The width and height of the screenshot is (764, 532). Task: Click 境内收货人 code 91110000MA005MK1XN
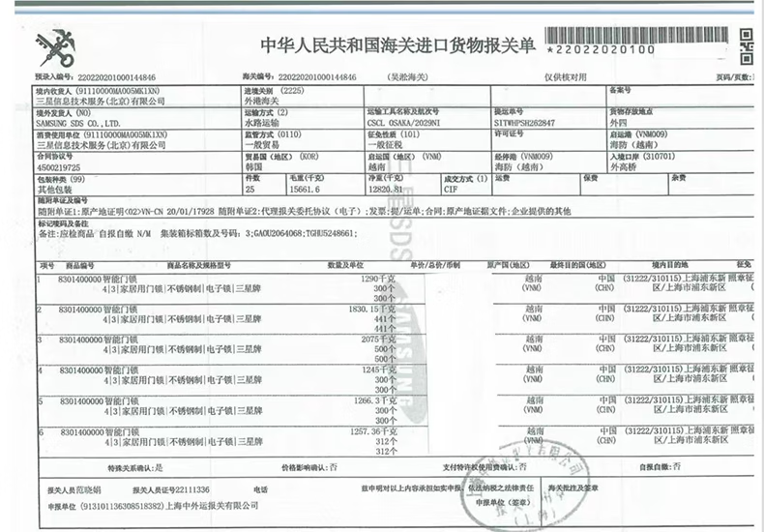(x=117, y=91)
